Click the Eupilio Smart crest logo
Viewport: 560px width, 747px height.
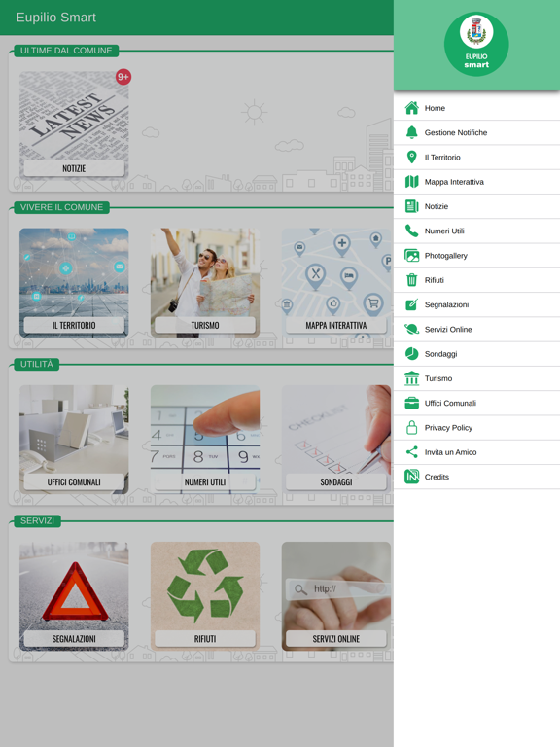click(x=476, y=44)
